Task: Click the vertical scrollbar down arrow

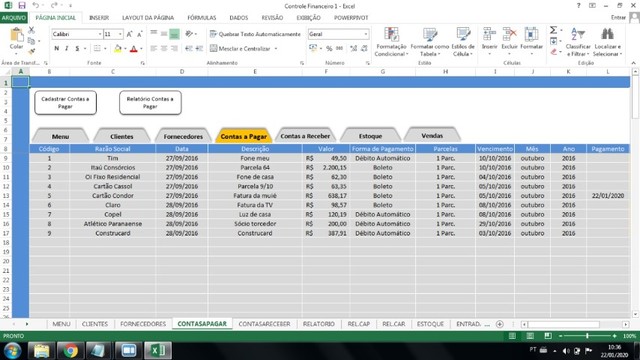Action: tap(635, 314)
